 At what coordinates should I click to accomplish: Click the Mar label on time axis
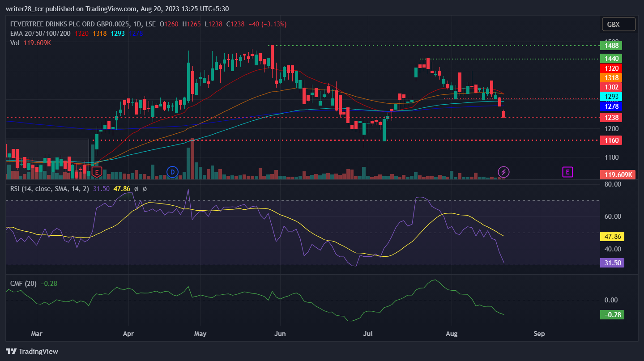coord(37,334)
